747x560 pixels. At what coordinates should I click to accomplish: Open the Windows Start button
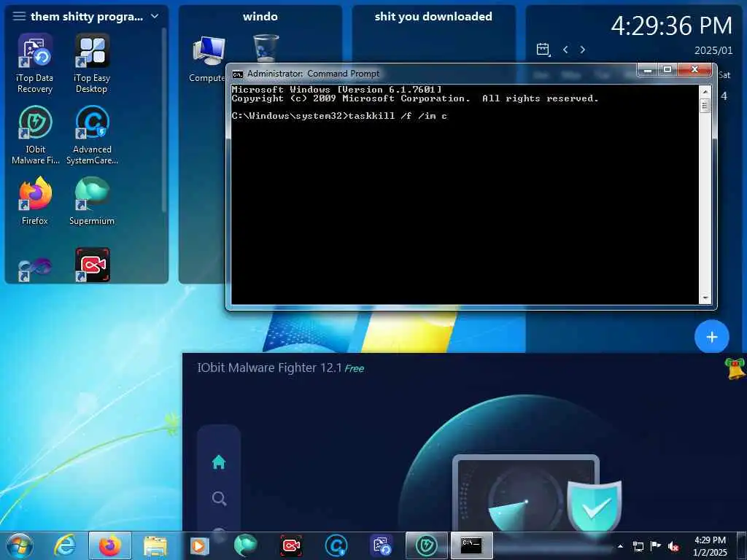[x=20, y=546]
